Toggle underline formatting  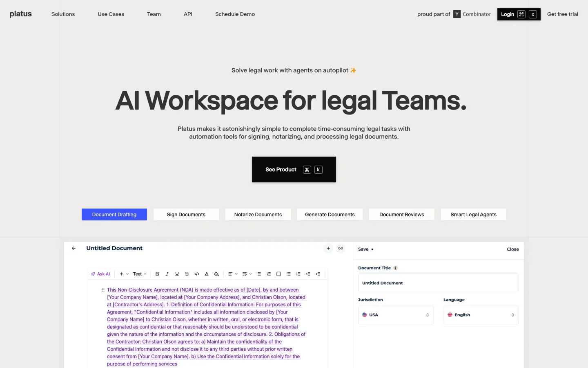[177, 274]
